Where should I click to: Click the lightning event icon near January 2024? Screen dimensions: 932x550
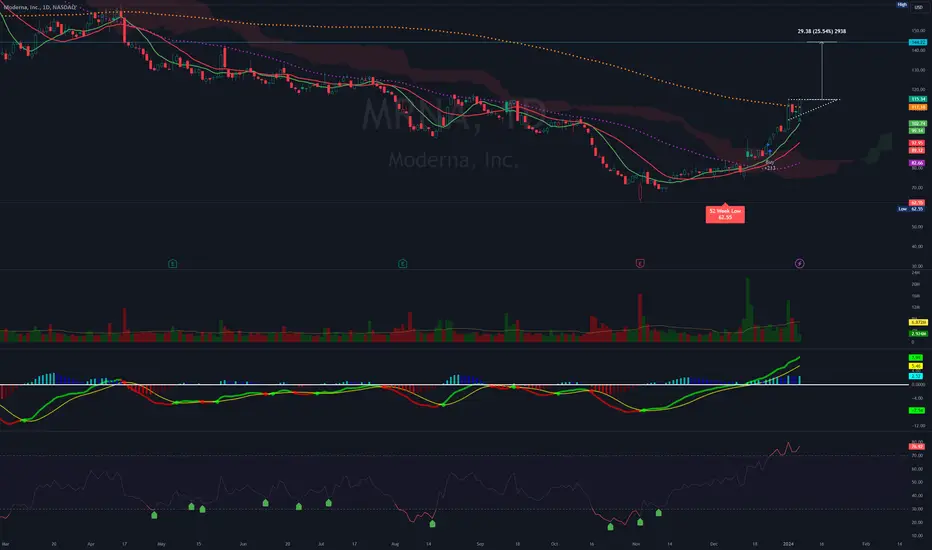(x=799, y=263)
